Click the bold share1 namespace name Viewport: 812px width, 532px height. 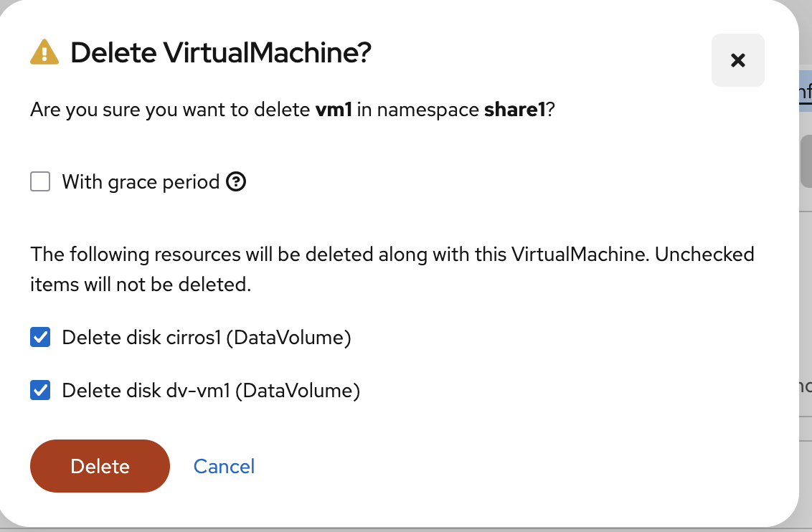(x=515, y=110)
